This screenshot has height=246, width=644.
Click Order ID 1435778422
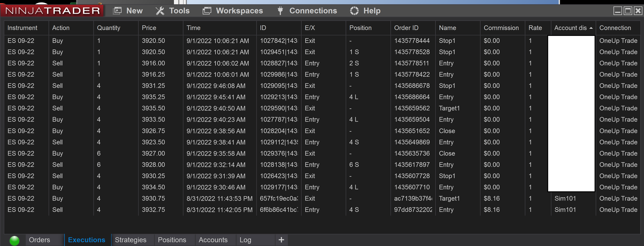point(412,74)
